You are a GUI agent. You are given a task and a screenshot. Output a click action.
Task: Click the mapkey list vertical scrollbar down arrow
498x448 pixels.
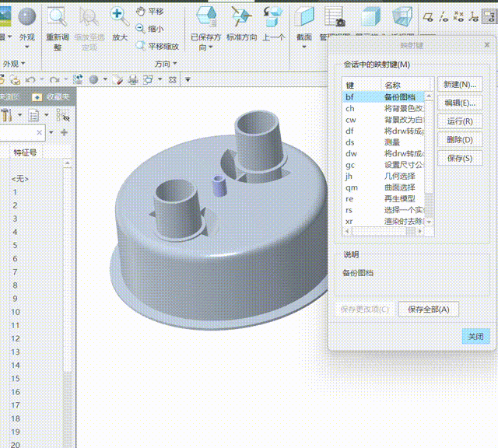[429, 222]
